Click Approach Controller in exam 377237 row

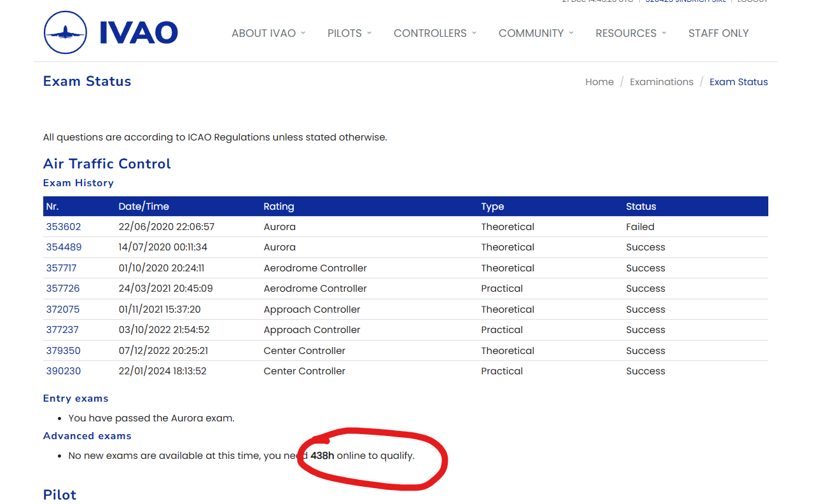[312, 330]
